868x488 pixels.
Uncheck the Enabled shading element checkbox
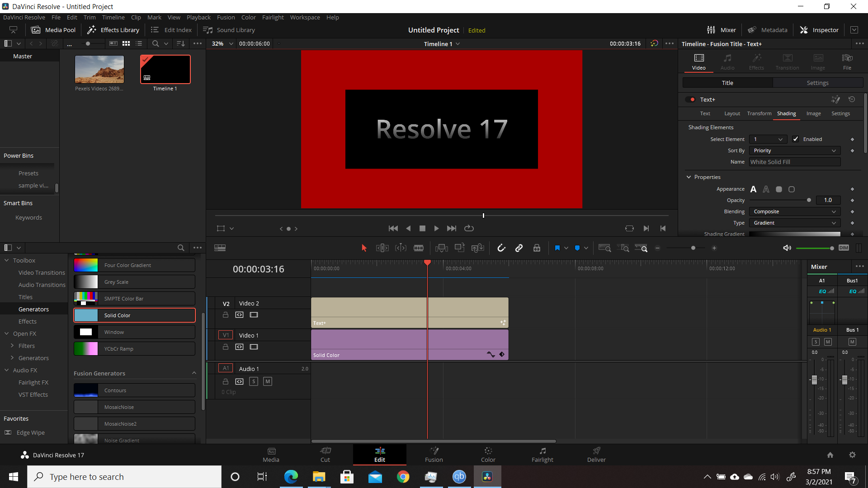tap(796, 139)
